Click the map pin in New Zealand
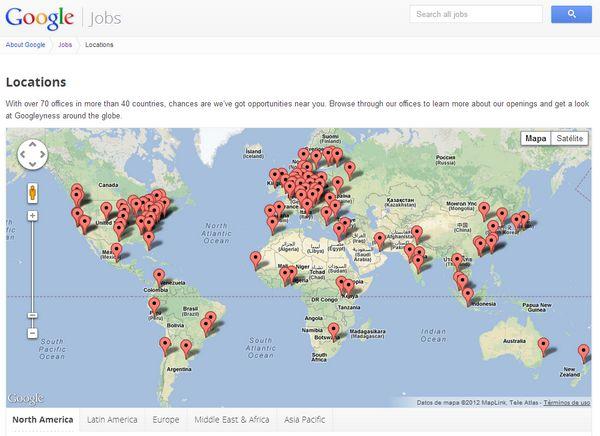This screenshot has width=600, height=436. (x=584, y=353)
